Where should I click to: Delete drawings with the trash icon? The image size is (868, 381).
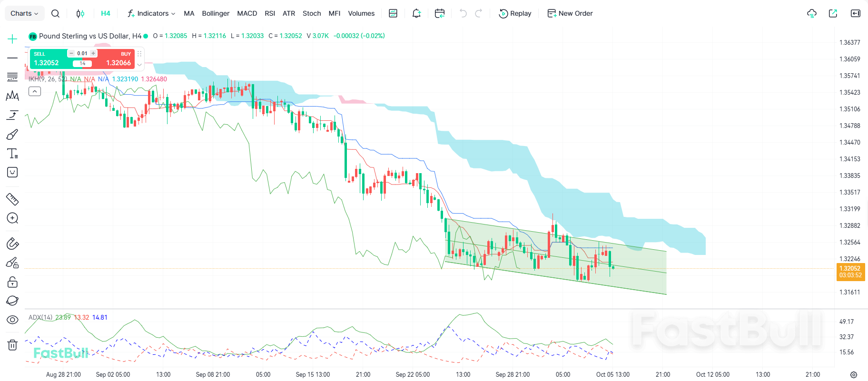12,345
